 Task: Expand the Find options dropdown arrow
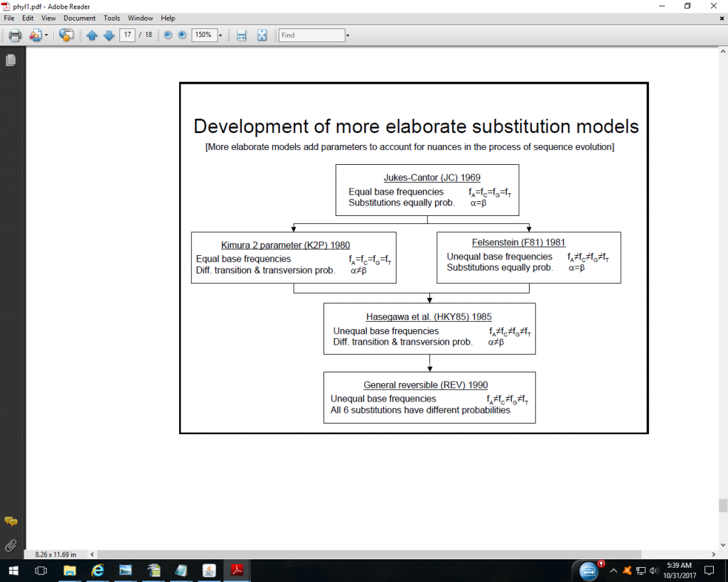click(348, 35)
